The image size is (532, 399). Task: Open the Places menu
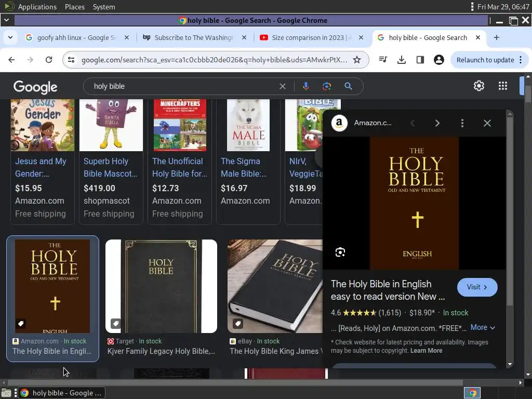click(75, 7)
